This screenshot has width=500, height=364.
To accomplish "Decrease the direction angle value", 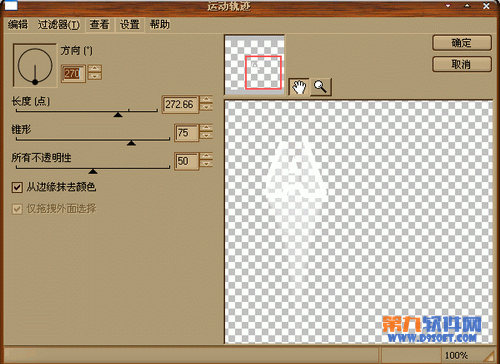I will point(95,77).
